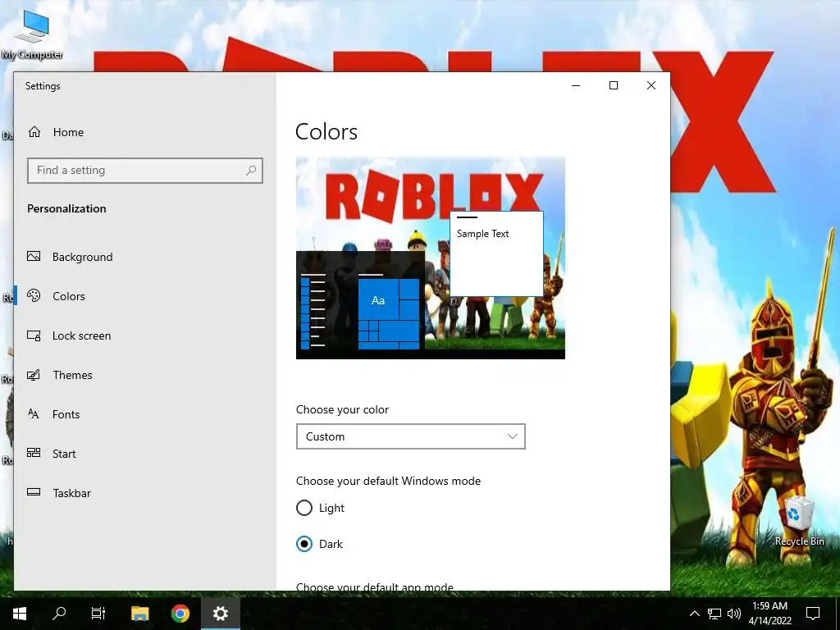Show hidden tray icons chevron

tap(694, 614)
